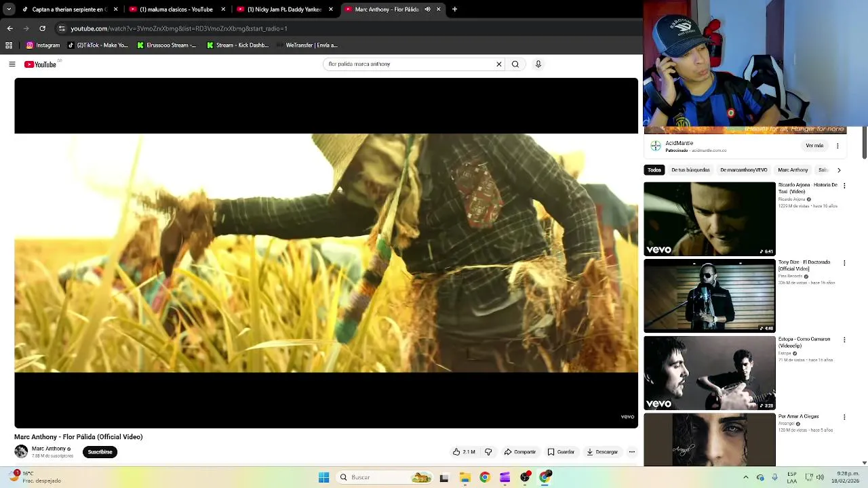
Task: Open Ricardo Arjona Historia De Taxi thumbnail
Action: click(x=709, y=219)
